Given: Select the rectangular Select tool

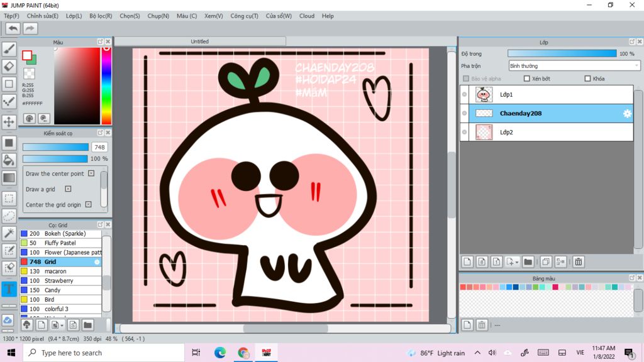Looking at the screenshot, I should tap(9, 198).
